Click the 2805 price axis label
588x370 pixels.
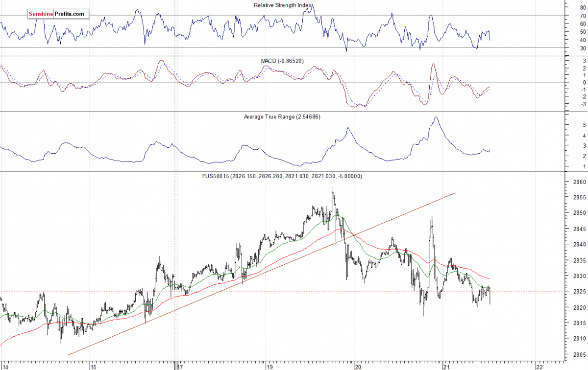[579, 354]
